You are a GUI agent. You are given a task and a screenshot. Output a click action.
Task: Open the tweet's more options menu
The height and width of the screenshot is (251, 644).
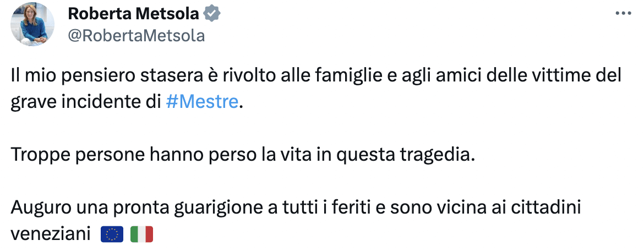pos(622,13)
